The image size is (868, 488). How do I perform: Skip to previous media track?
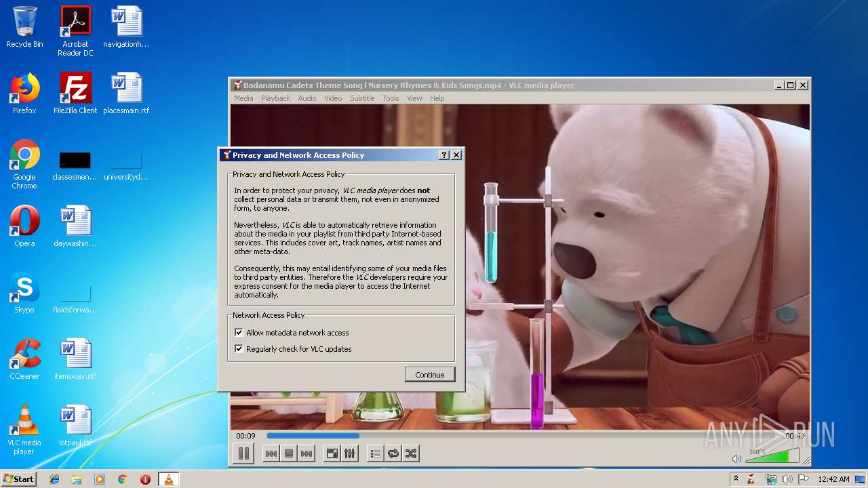(x=271, y=453)
